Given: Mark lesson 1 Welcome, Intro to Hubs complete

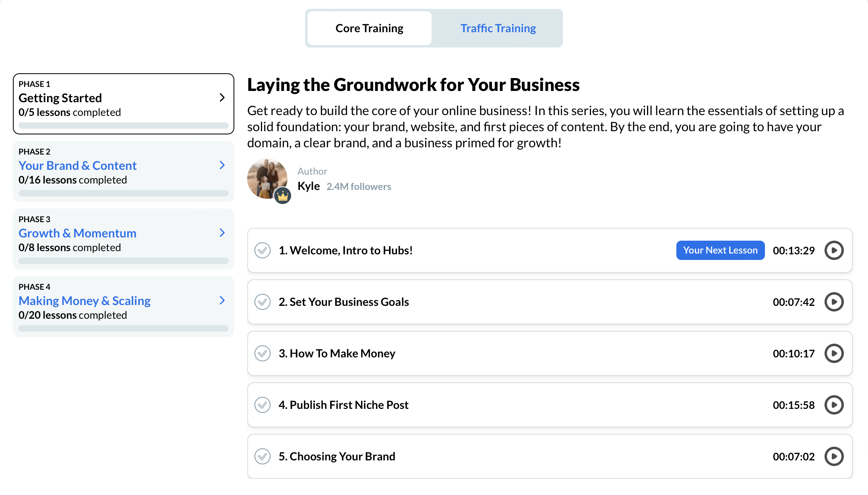Looking at the screenshot, I should point(262,250).
